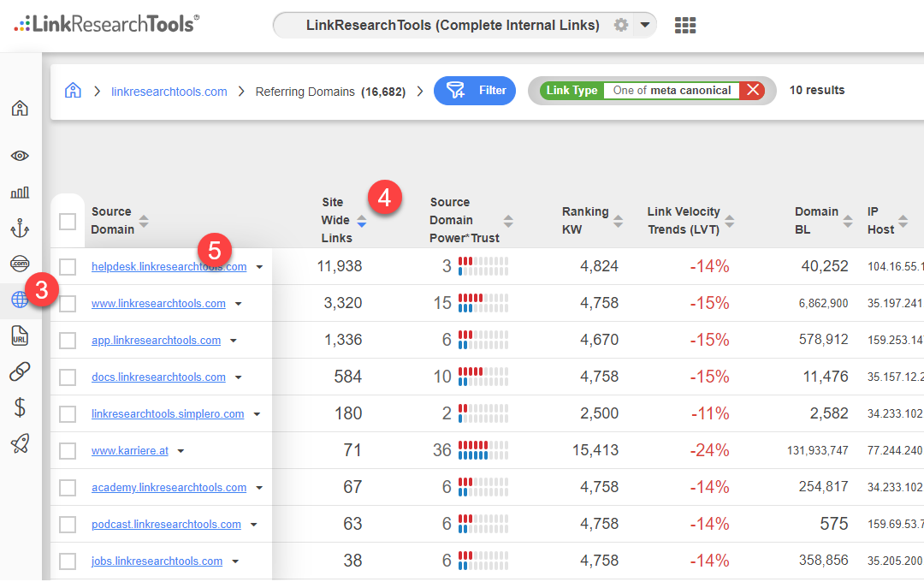Sort by Domain BL column arrows

(x=847, y=221)
